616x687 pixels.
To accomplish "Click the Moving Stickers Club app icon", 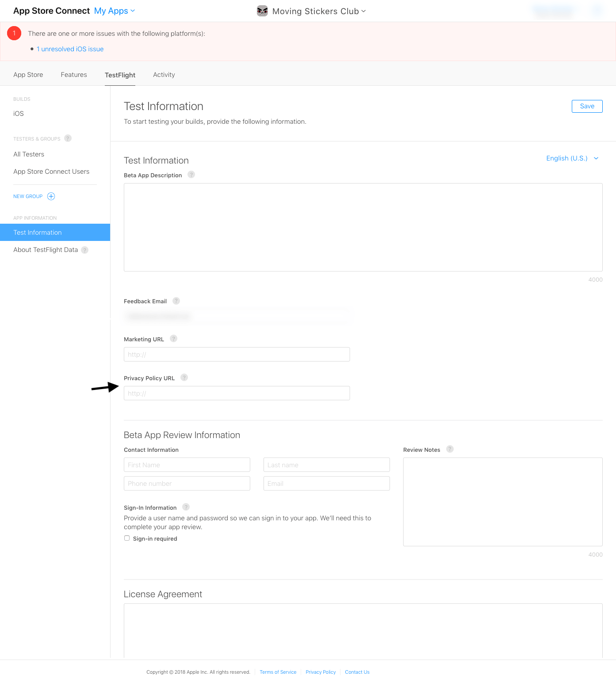I will pyautogui.click(x=262, y=11).
